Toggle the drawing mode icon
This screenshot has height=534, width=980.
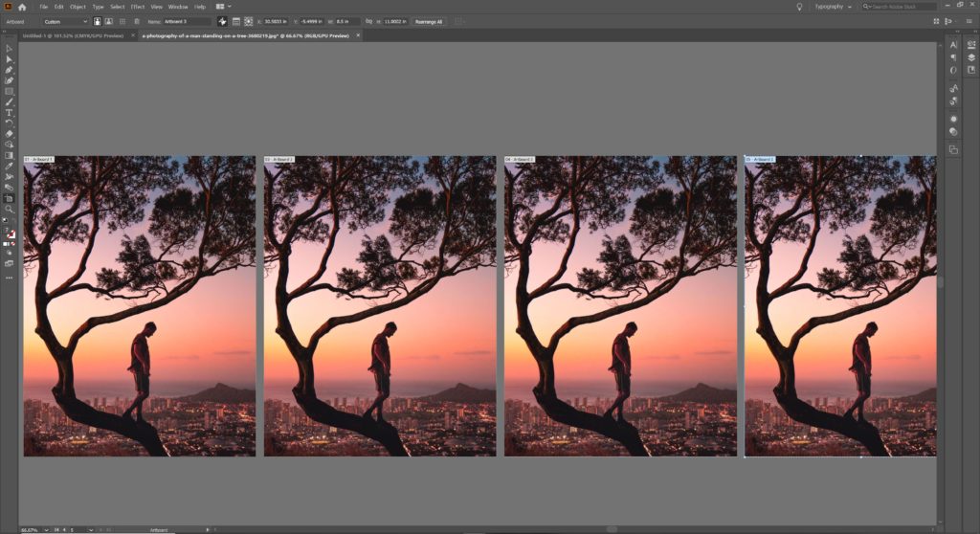[10, 253]
